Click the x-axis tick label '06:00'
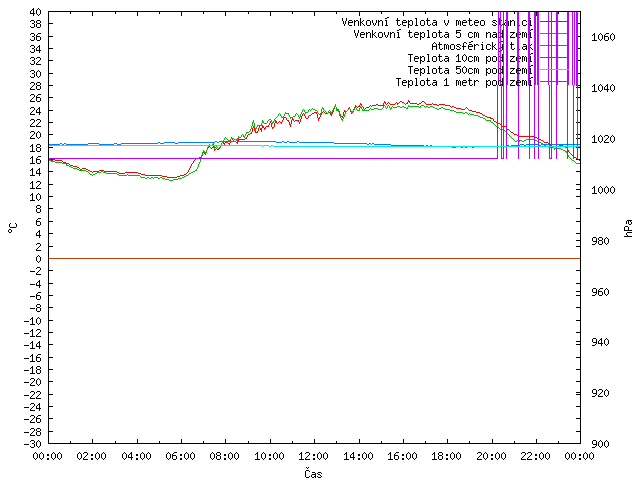 pyautogui.click(x=180, y=456)
